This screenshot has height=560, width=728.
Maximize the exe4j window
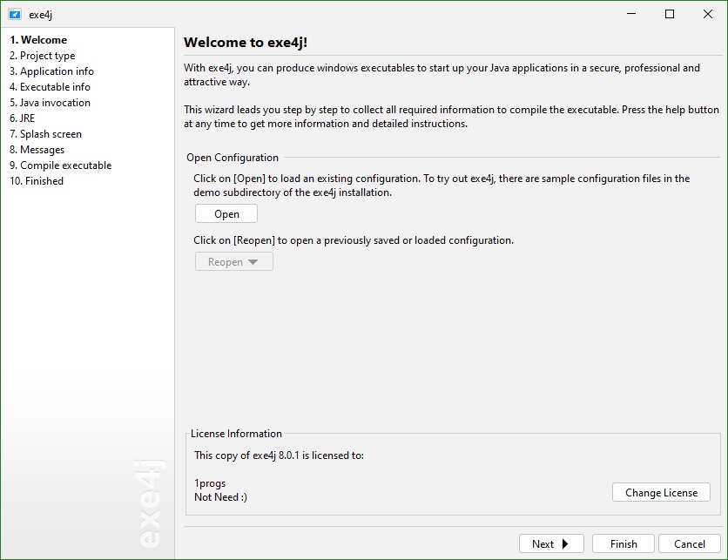click(670, 14)
